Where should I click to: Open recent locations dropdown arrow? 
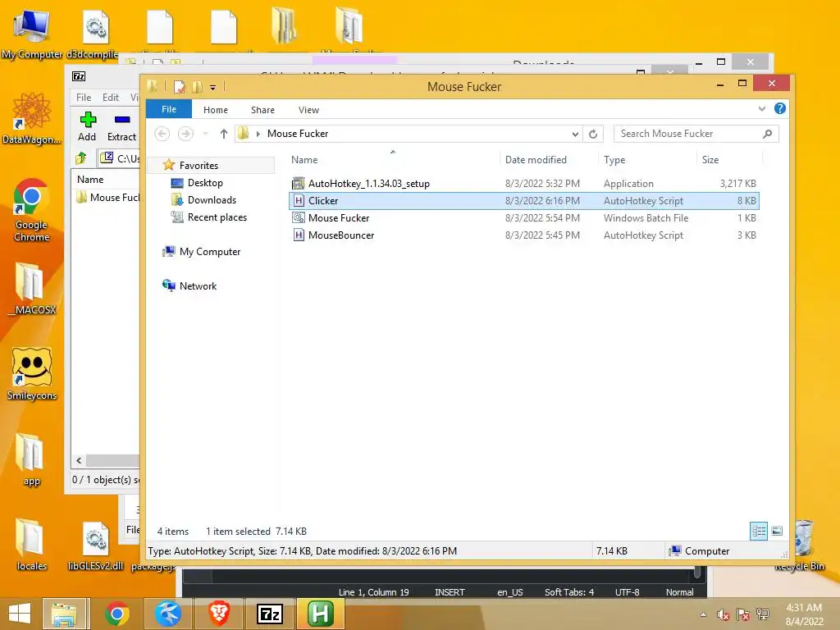click(x=205, y=134)
